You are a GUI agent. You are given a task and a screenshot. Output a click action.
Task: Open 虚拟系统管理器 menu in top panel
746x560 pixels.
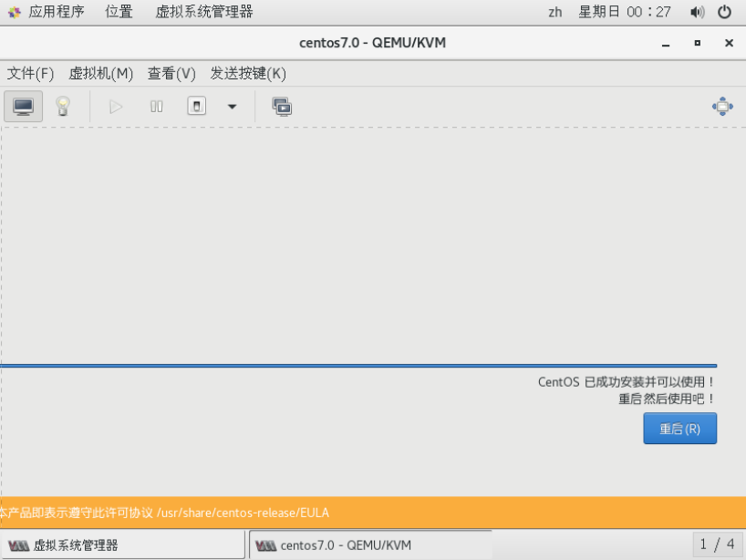click(204, 12)
